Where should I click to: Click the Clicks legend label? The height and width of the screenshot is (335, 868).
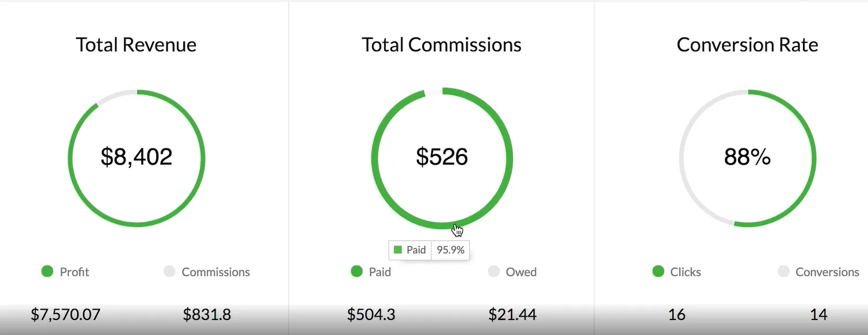pyautogui.click(x=685, y=272)
